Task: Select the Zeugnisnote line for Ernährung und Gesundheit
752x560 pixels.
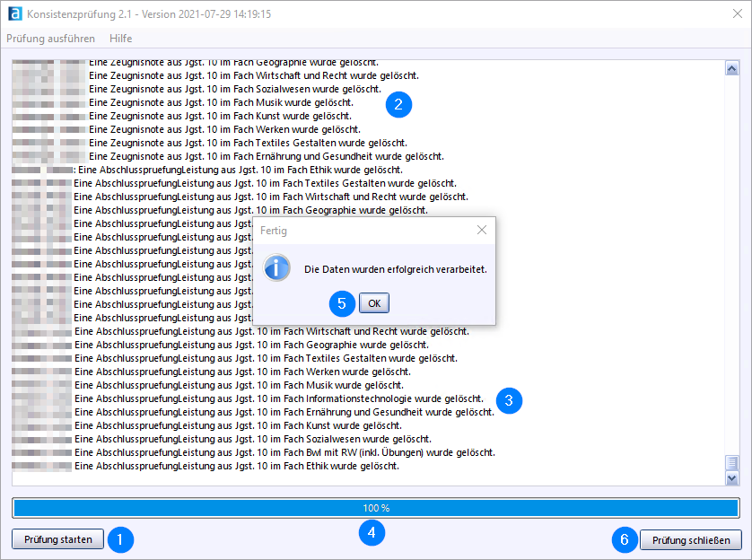Action: [x=267, y=156]
